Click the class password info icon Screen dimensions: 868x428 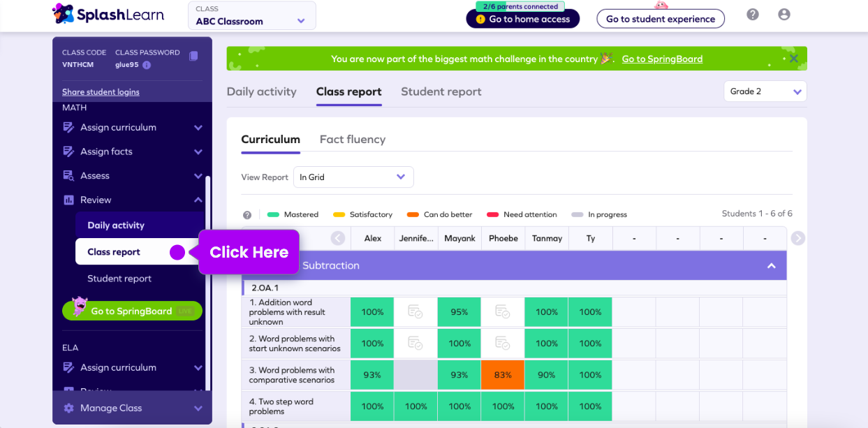(147, 65)
